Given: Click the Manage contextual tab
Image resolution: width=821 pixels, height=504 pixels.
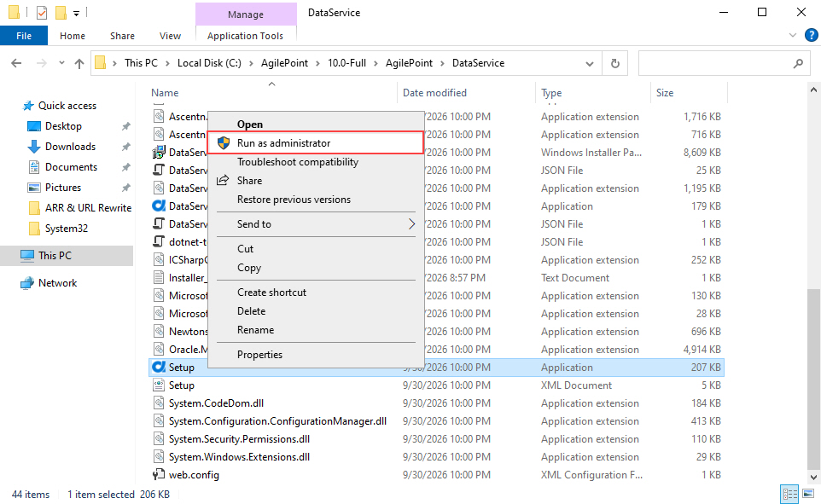Looking at the screenshot, I should click(x=246, y=14).
